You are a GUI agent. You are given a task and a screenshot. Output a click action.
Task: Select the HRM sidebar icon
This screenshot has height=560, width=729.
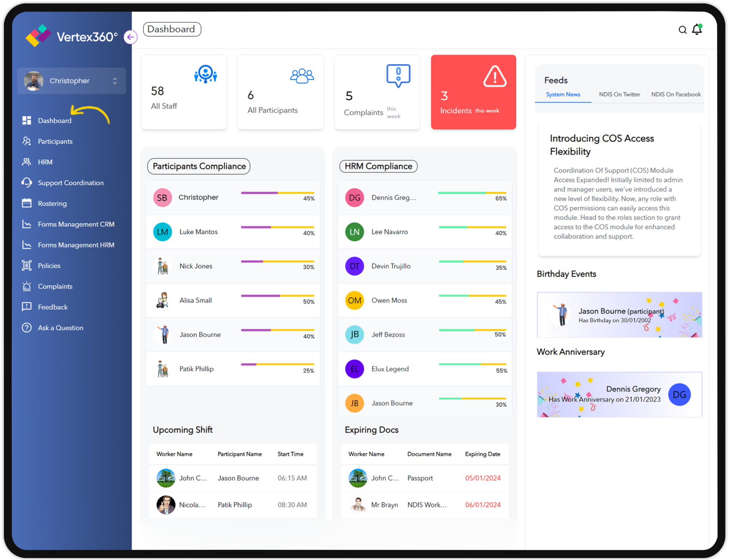(27, 162)
